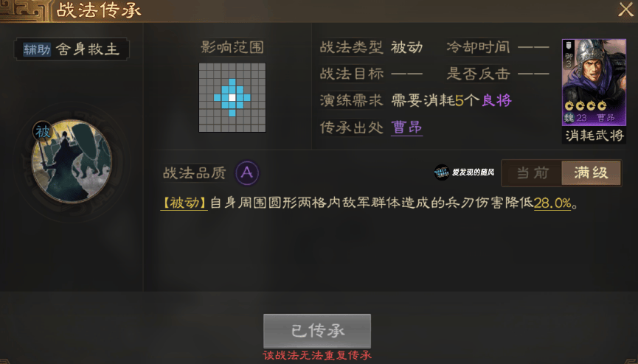This screenshot has height=364, width=638.
Task: Click the underlined 28.0% damage value
Action: [552, 203]
